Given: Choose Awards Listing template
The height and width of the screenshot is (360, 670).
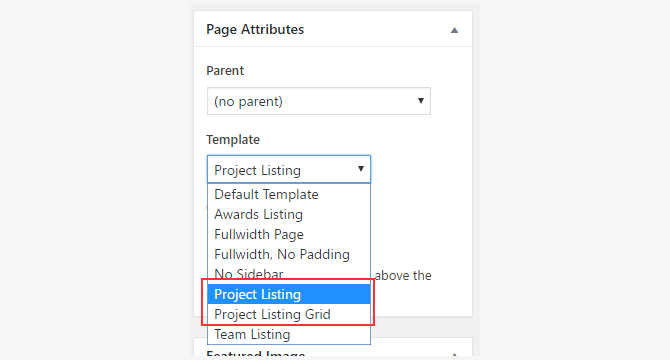Looking at the screenshot, I should point(289,214).
